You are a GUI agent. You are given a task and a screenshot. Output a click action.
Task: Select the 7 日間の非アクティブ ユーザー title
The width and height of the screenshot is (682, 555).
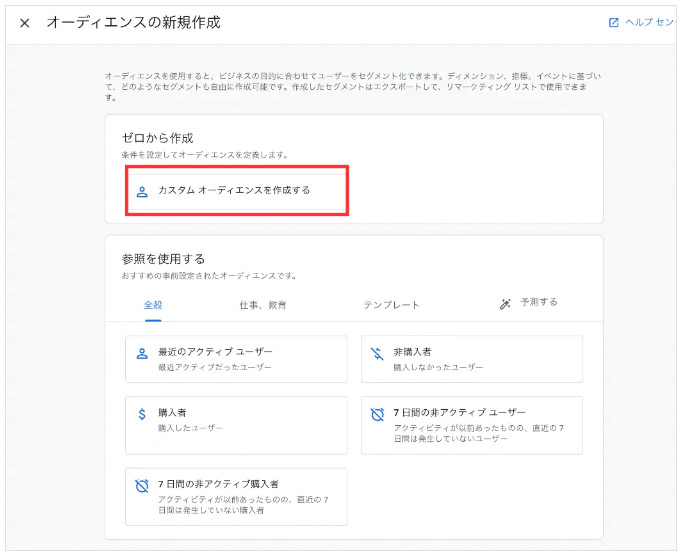(x=459, y=412)
